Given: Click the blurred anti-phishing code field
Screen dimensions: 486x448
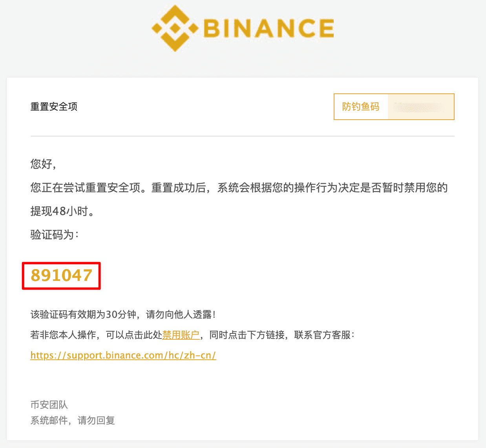Looking at the screenshot, I should [x=420, y=107].
